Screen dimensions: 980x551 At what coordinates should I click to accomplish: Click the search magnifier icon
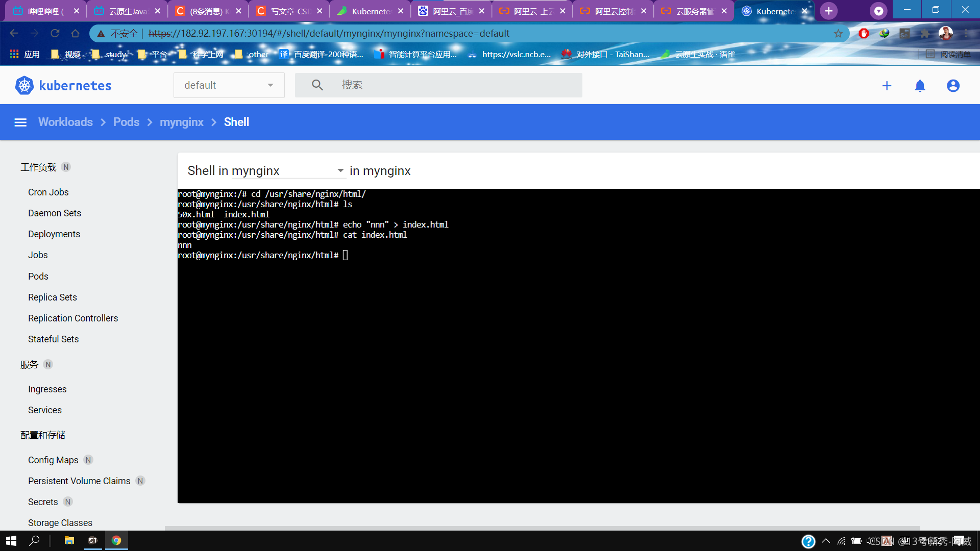[x=317, y=85]
